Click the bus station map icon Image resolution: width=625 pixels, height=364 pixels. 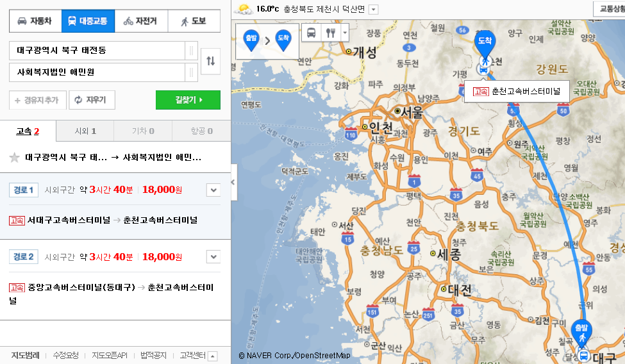[x=312, y=33]
